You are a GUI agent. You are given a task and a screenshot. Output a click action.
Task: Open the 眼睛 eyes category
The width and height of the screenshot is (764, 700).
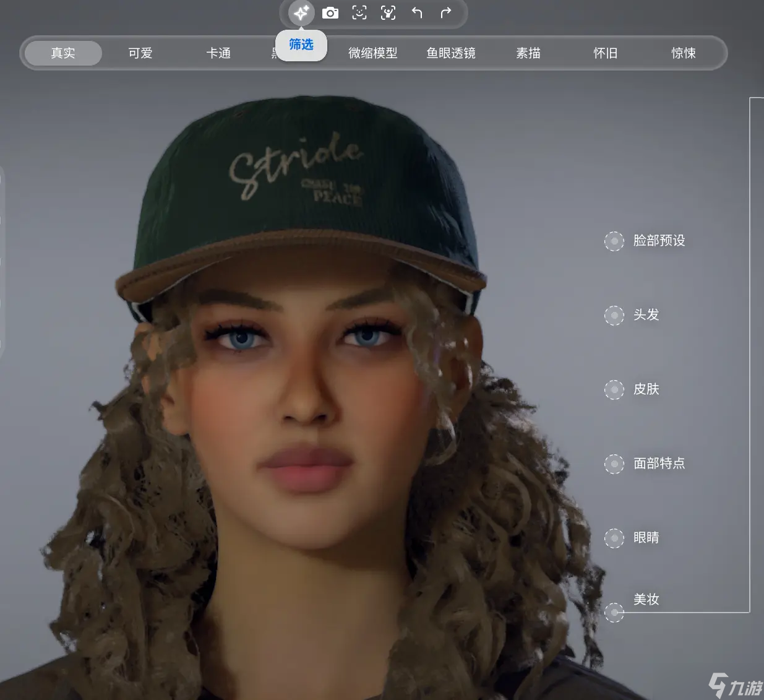pos(646,538)
